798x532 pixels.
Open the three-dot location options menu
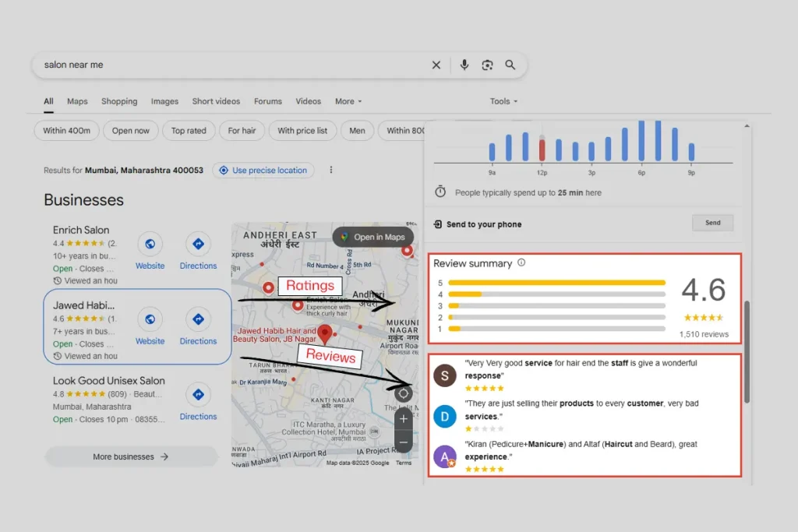[x=330, y=170]
